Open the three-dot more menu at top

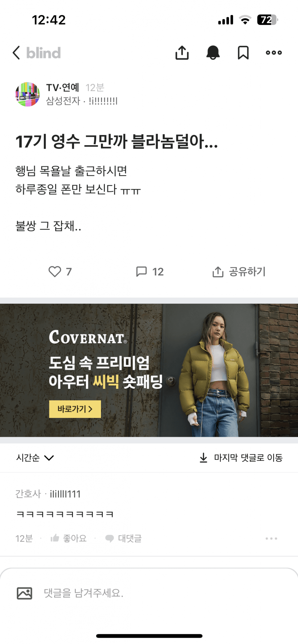coord(274,53)
